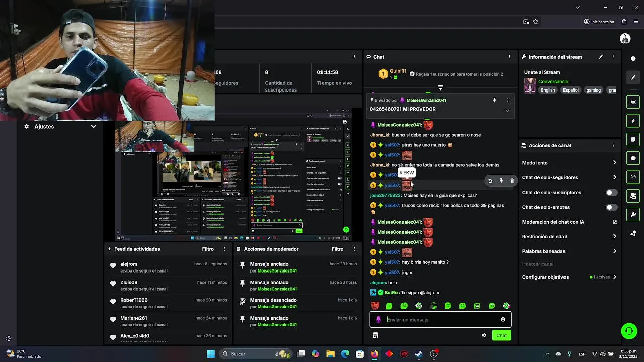Expand the chat leaderboard arrow below Quini11
644x362 pixels.
pos(440,88)
